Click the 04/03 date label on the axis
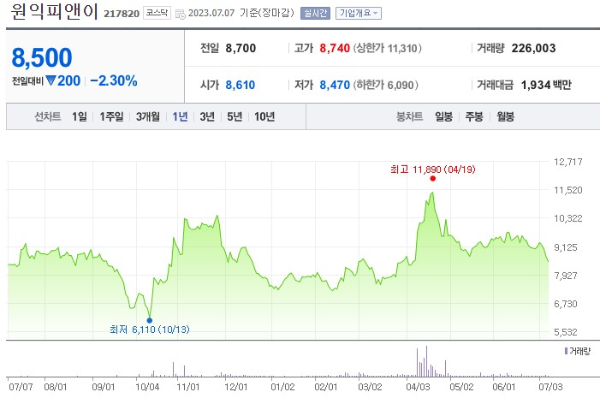600x408 pixels. [418, 387]
